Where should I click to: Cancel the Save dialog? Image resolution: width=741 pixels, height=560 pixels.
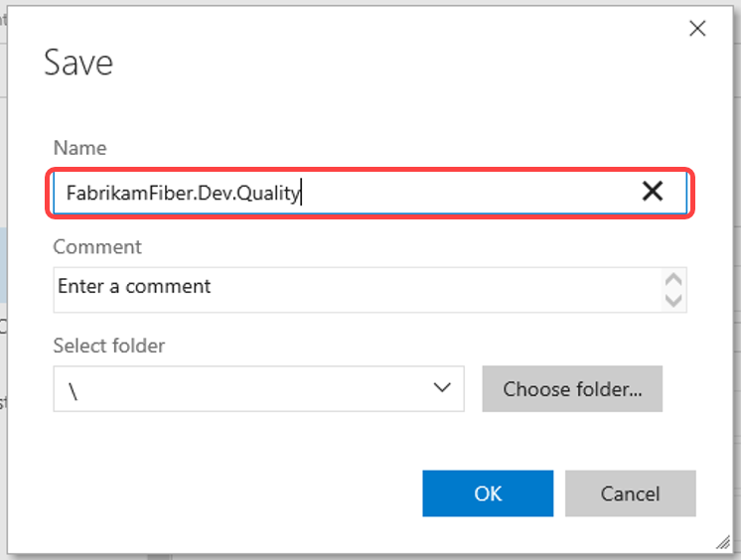point(631,493)
